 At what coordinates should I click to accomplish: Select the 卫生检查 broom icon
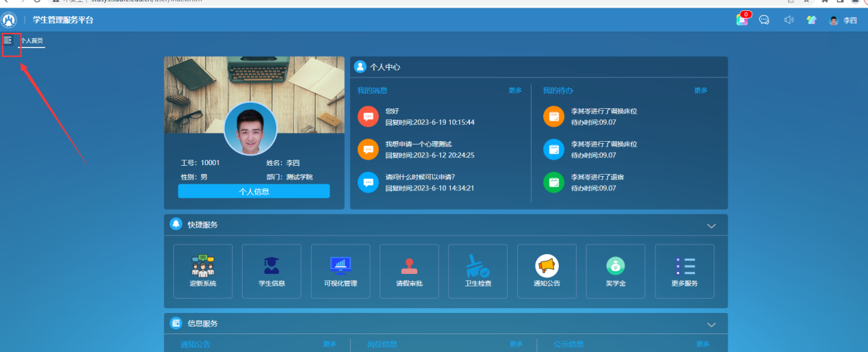(477, 266)
